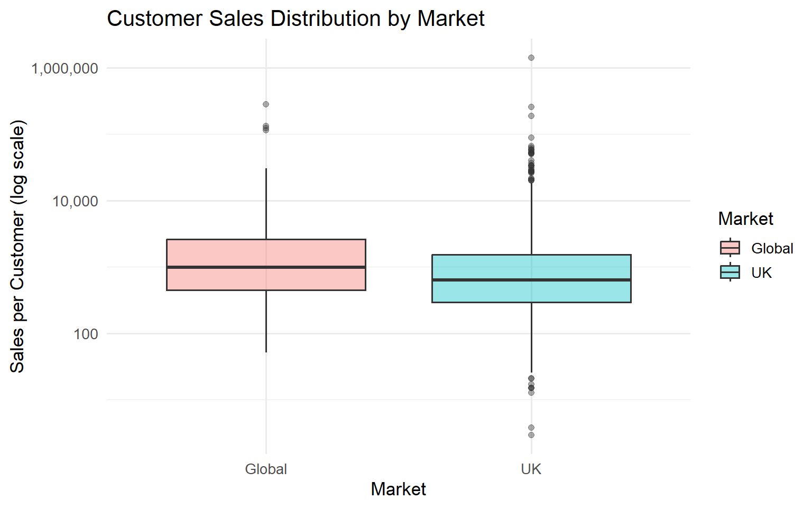Screen dimensions: 812x508
Task: Click the UK legend text label
Action: 761,273
